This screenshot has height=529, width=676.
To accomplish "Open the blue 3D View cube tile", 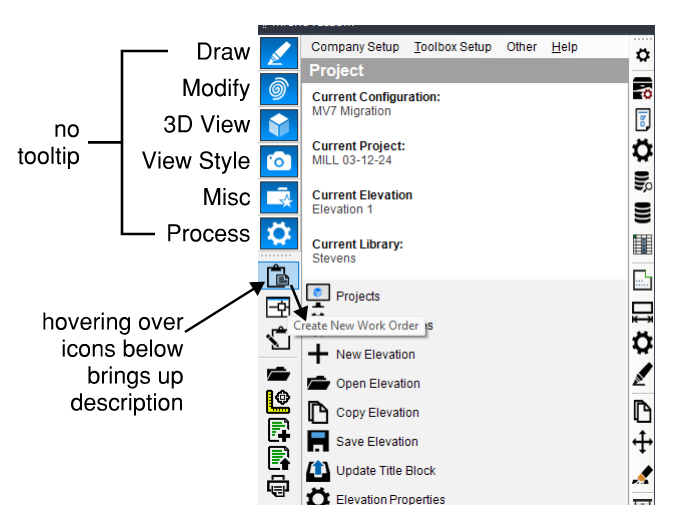I will click(x=279, y=125).
